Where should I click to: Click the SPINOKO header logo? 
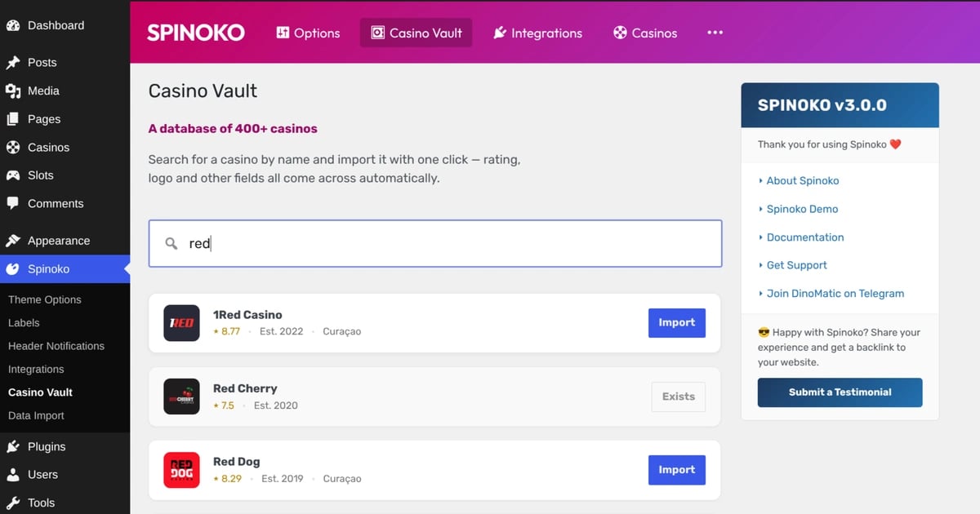(196, 33)
